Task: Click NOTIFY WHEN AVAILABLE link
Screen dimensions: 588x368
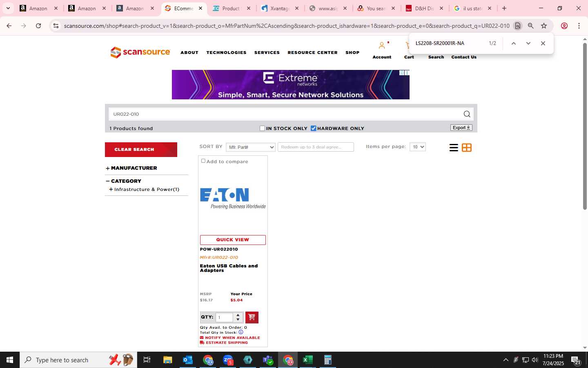Action: (230, 338)
